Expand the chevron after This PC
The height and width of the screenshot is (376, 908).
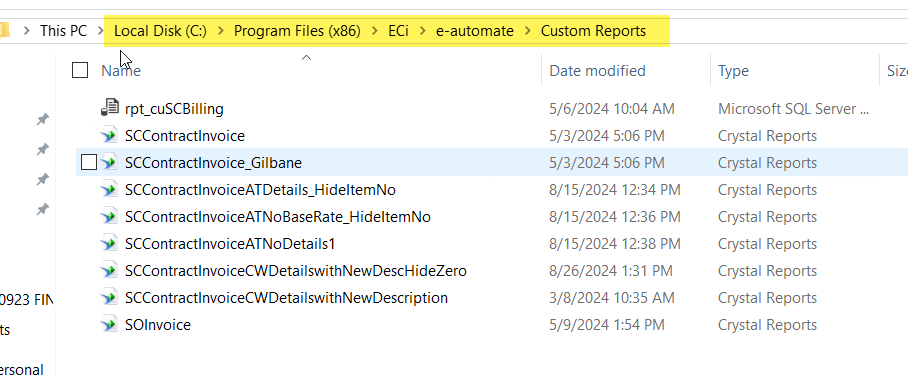pos(100,31)
